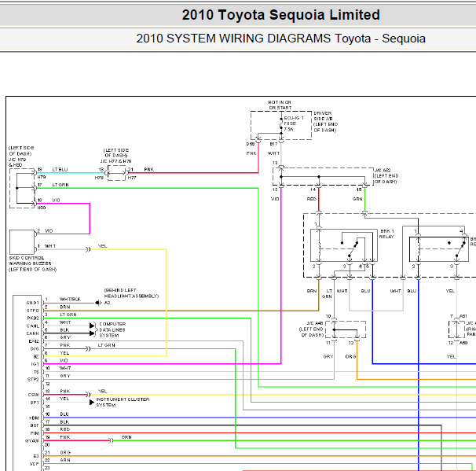The height and width of the screenshot is (471, 476).
Task: Click the "BZ" terminal label
Action: [x=36, y=356]
